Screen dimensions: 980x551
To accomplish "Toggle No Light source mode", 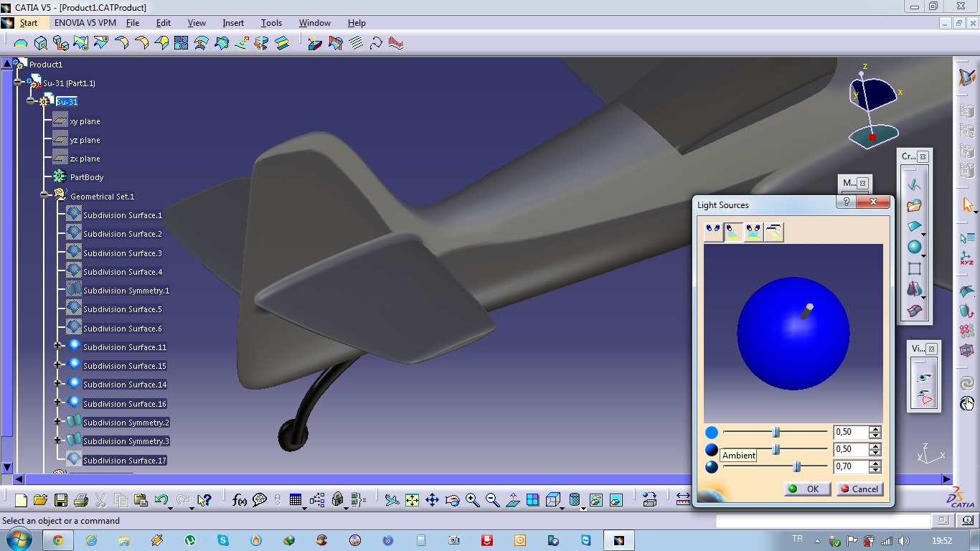I will (x=713, y=232).
